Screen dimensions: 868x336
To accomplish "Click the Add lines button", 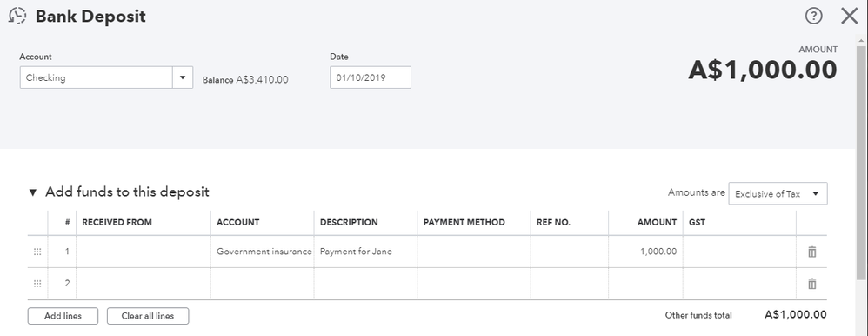I will [63, 316].
